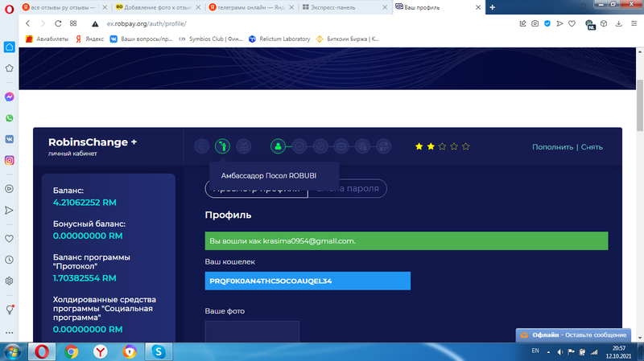Click the Skype icon in taskbar

[x=159, y=351]
